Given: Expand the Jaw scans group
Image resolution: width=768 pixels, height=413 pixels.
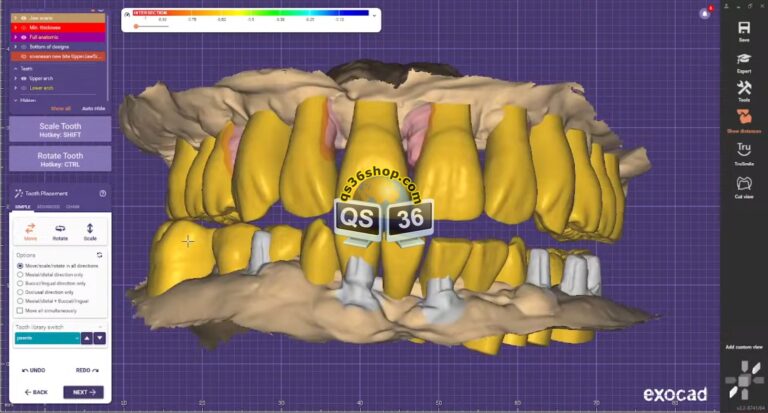Looking at the screenshot, I should pos(15,17).
